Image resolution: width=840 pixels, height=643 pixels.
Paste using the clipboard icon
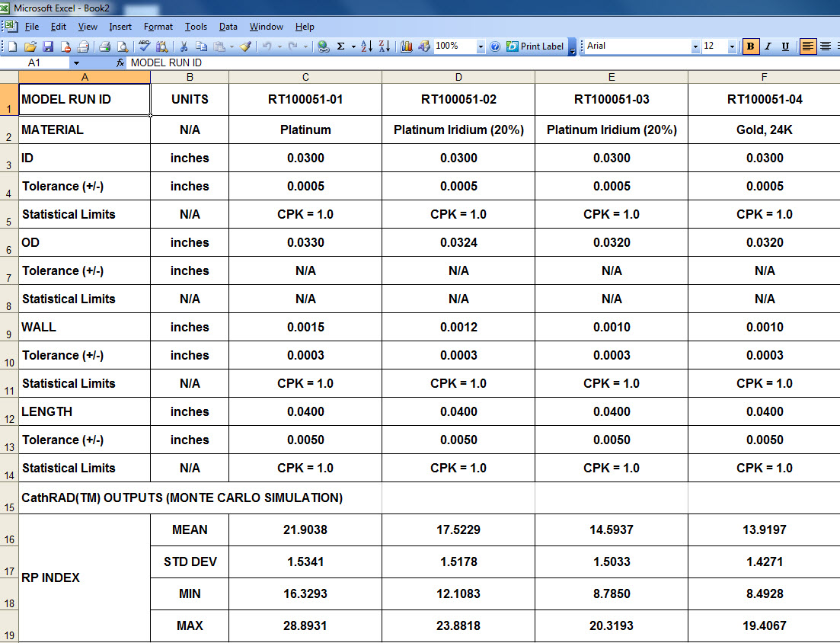coord(219,46)
